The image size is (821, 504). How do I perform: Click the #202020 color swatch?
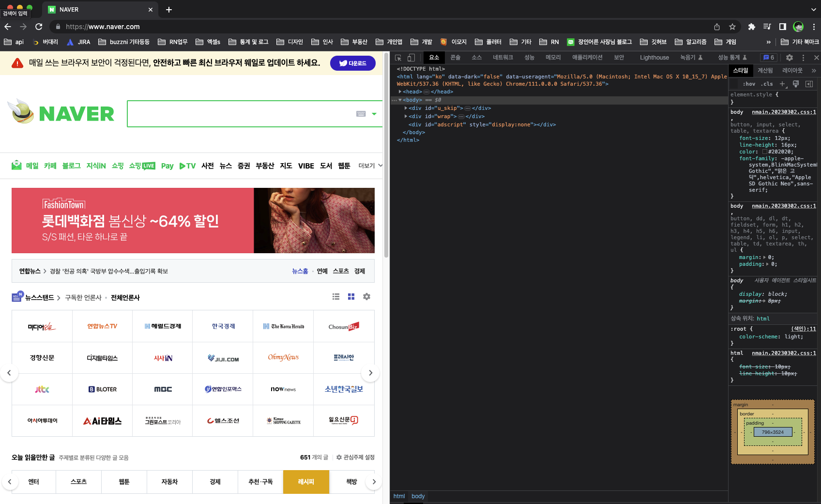coord(765,152)
